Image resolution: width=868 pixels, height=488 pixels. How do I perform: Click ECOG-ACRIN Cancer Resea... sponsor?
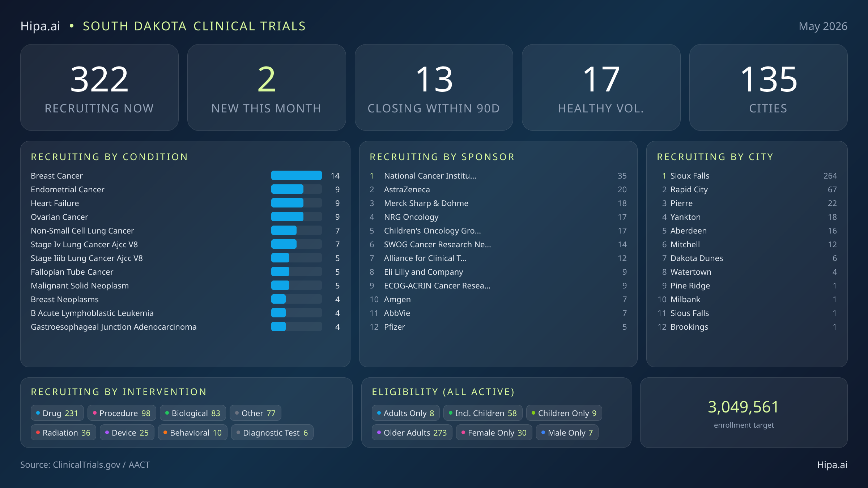498,285
